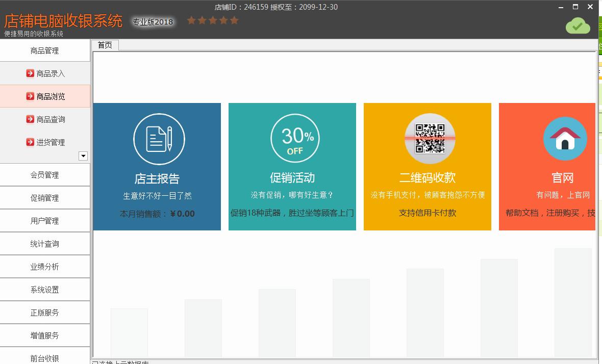Click the 二维码收款 card title

click(428, 177)
